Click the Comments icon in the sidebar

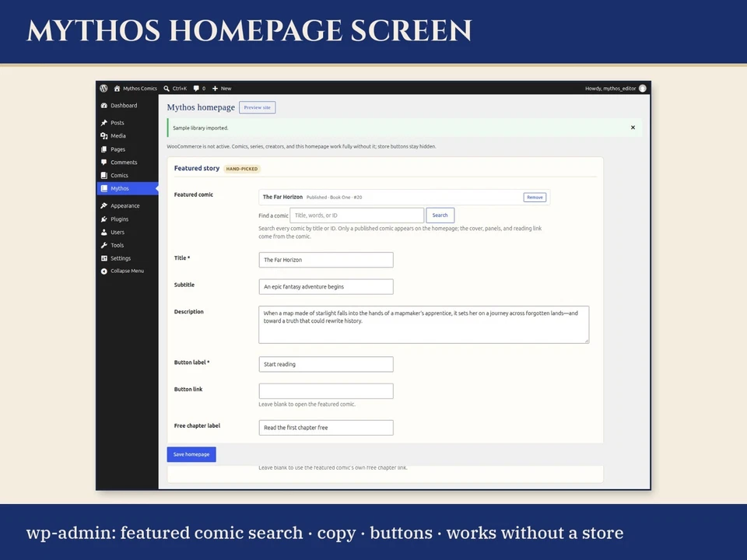103,163
